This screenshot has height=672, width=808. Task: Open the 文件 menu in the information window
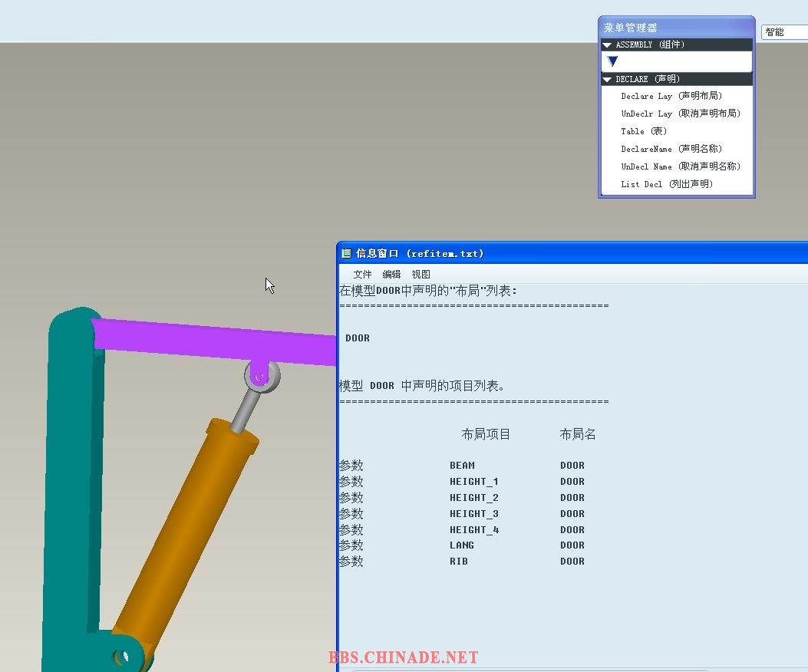362,274
